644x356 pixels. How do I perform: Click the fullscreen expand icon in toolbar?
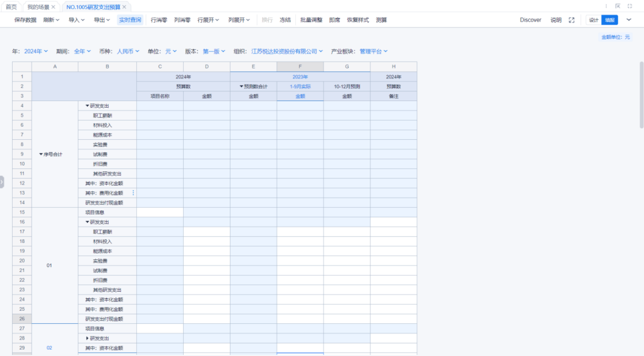click(x=571, y=20)
